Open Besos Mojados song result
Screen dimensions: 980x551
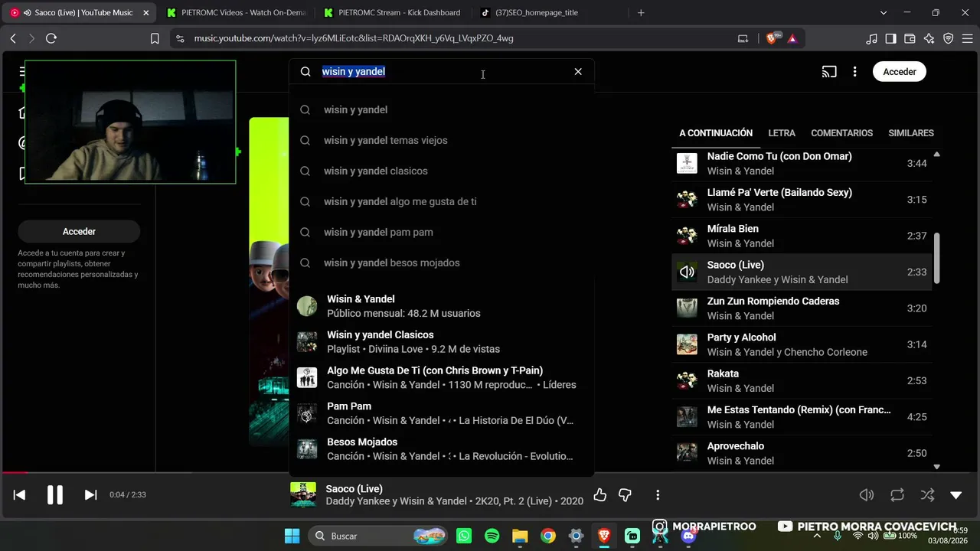(x=441, y=449)
